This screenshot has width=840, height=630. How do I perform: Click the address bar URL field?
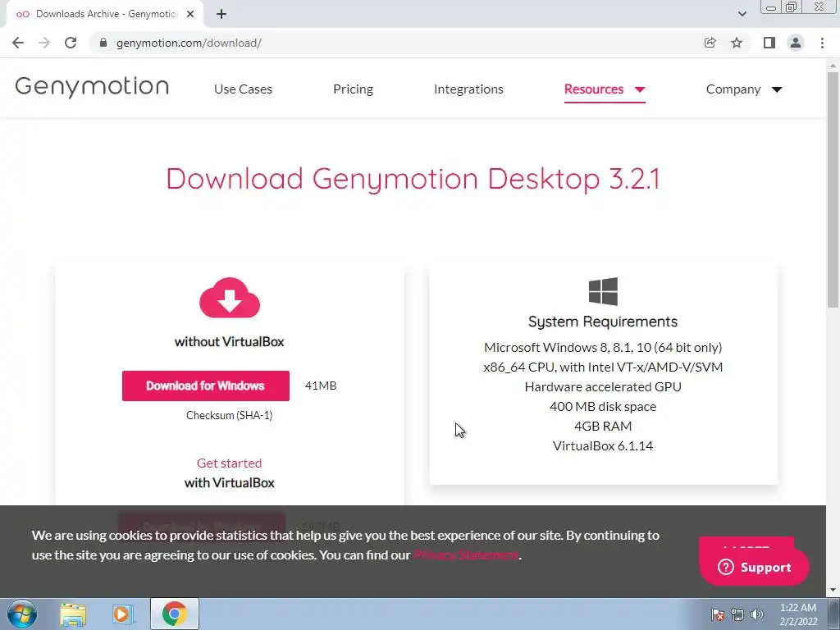(x=396, y=43)
